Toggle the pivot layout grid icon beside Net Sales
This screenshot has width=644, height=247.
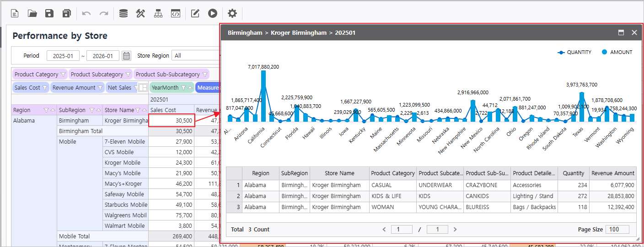coord(143,88)
